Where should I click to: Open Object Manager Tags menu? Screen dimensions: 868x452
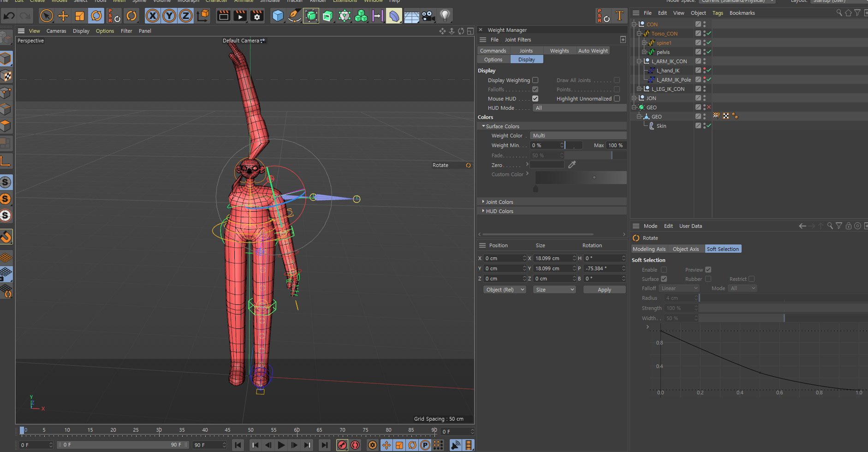click(x=718, y=13)
